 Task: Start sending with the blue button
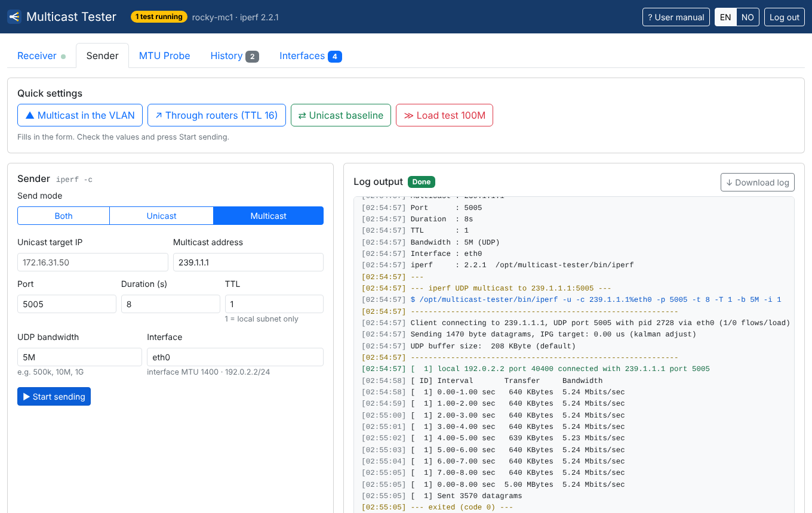(x=54, y=397)
